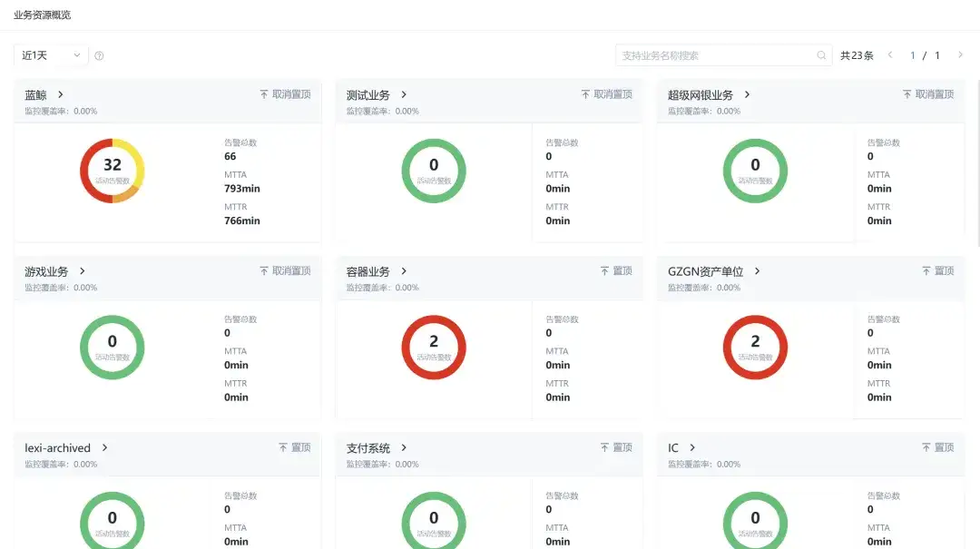This screenshot has height=549, width=980.
Task: Expand 超级网银业务 card chevron arrow
Action: pos(747,94)
